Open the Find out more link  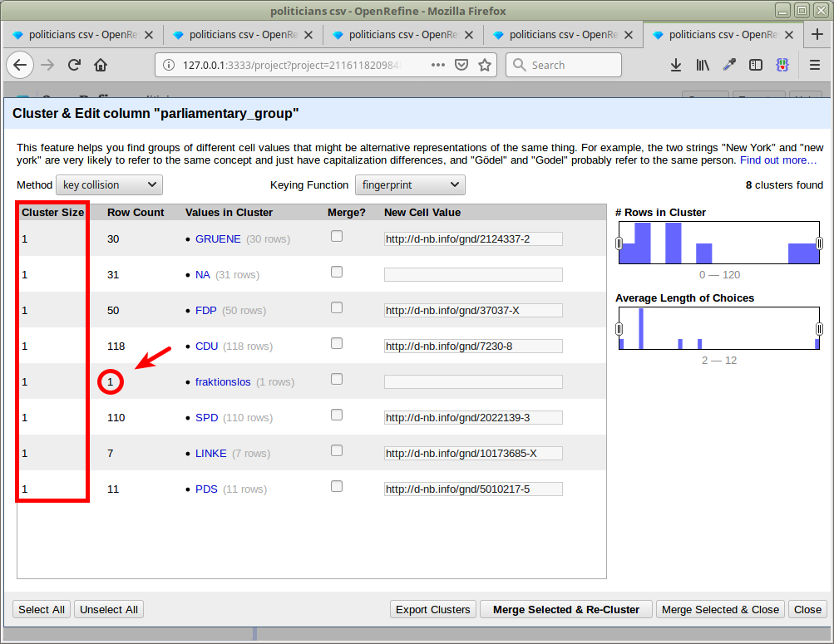[778, 160]
